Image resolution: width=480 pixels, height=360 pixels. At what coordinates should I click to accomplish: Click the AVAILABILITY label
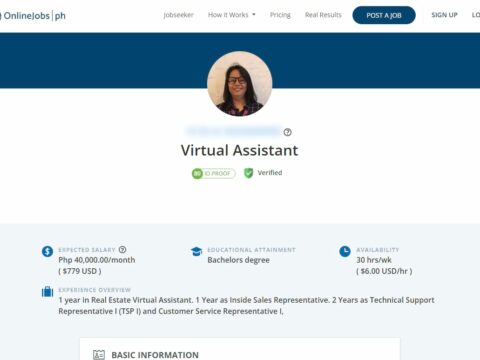tap(378, 250)
